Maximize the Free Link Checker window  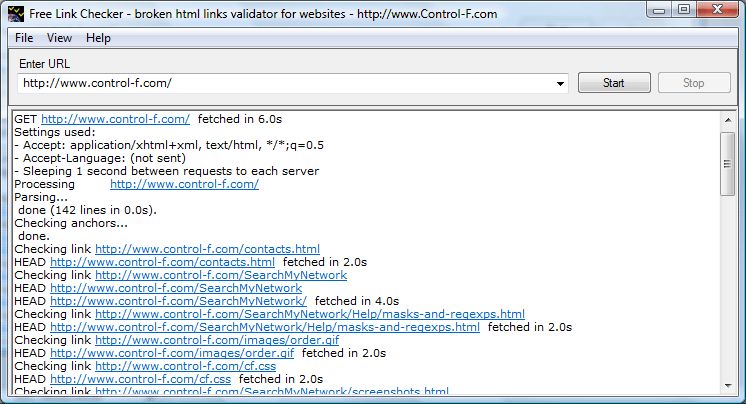pyautogui.click(x=684, y=10)
